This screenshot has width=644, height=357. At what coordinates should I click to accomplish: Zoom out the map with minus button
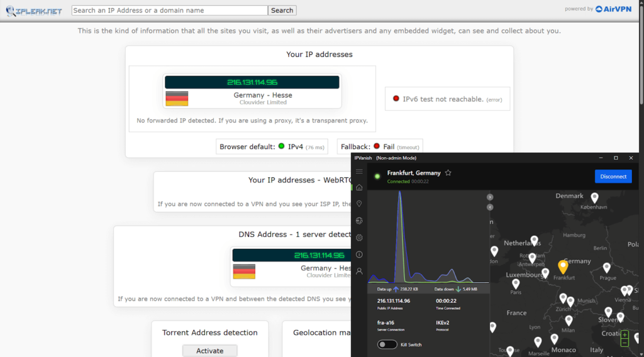[x=625, y=343]
